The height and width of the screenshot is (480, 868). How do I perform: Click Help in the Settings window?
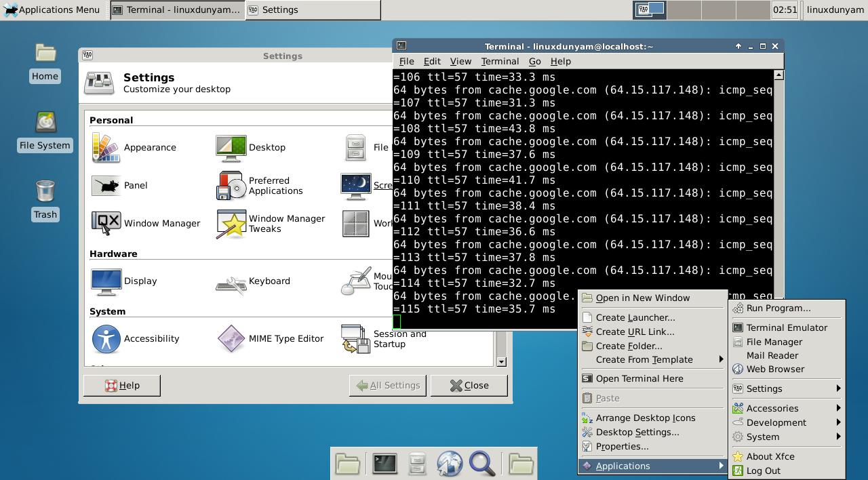pos(122,385)
